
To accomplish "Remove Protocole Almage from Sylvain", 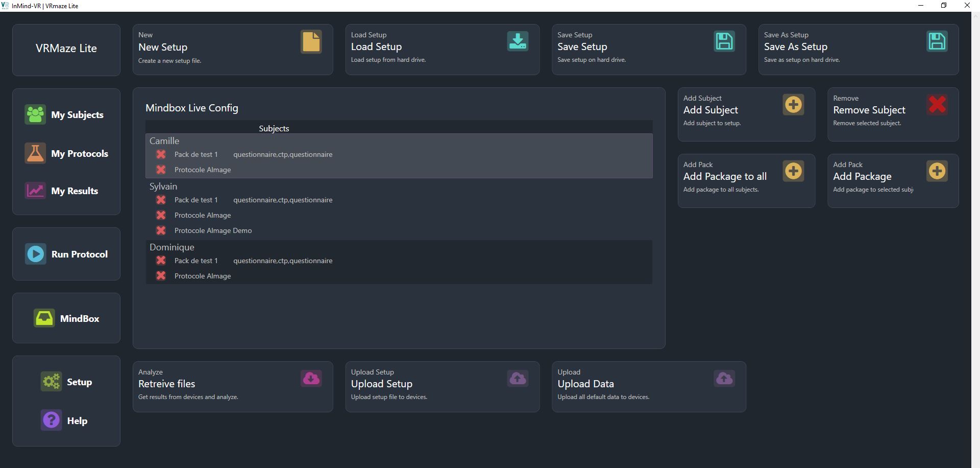I will pos(161,215).
